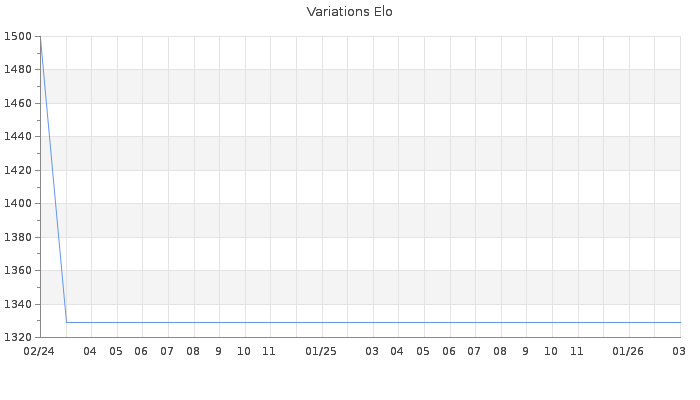Click the 1440 label on the vertical axis
This screenshot has height=400, width=700.
tap(18, 137)
